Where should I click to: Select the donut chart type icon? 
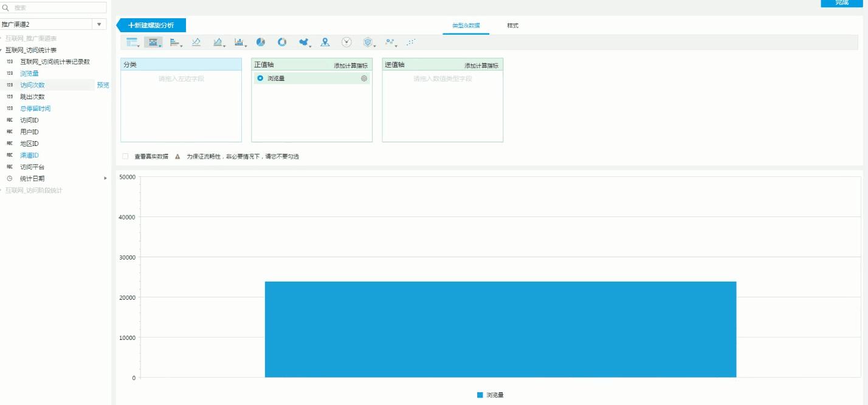[x=281, y=42]
